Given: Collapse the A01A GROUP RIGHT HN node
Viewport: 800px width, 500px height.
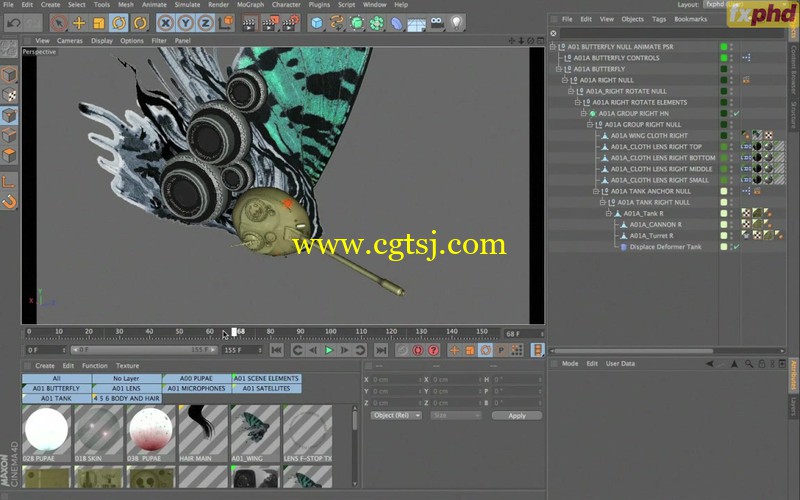Looking at the screenshot, I should point(584,113).
